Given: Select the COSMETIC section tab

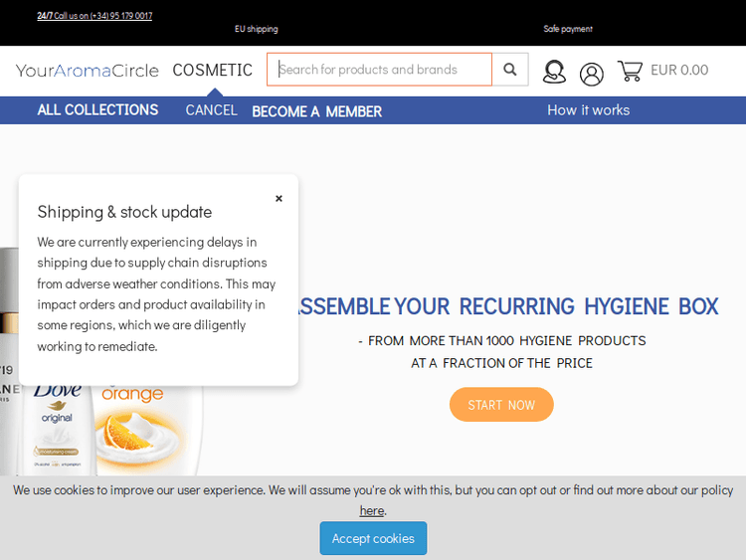Looking at the screenshot, I should [213, 71].
